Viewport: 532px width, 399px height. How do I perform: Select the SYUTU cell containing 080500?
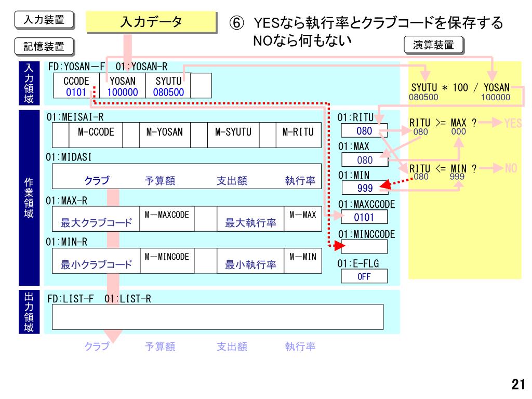[x=168, y=86]
